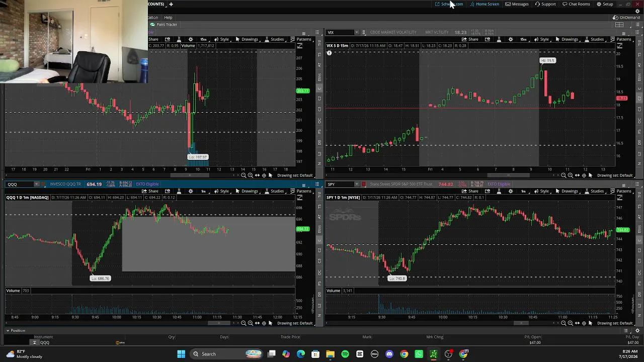Click the QQQ chart horizontal scrollbar
The width and height of the screenshot is (644, 362).
pos(218,323)
